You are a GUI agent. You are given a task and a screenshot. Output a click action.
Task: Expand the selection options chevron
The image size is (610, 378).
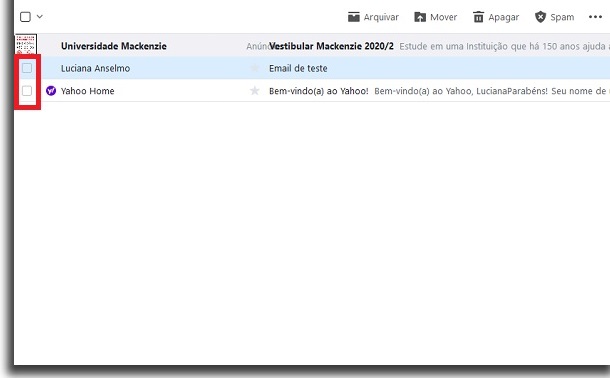click(x=40, y=16)
